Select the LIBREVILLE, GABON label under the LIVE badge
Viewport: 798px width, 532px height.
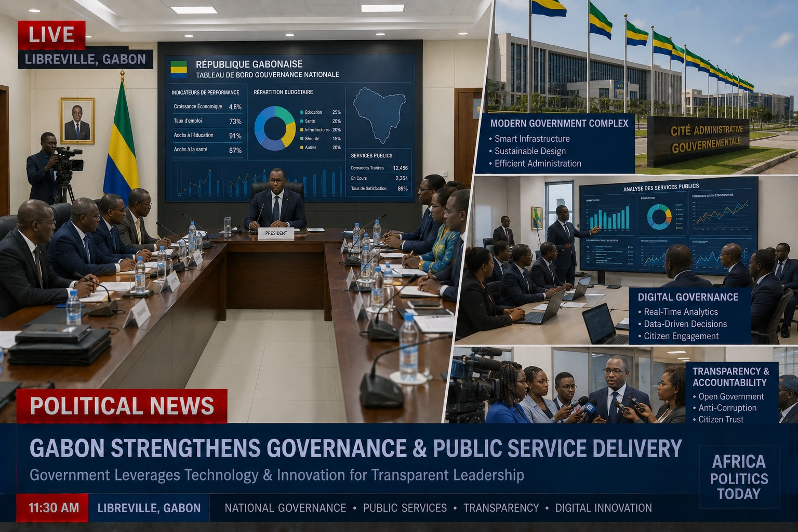85,59
